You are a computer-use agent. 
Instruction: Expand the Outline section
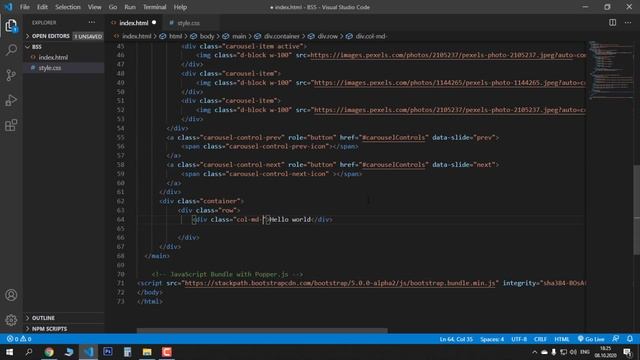tap(63, 318)
